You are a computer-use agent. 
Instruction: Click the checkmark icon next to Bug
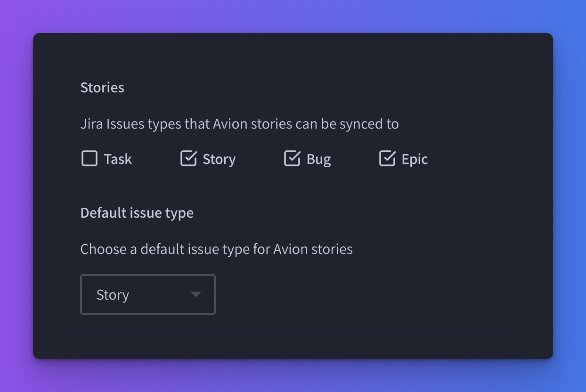pos(292,159)
